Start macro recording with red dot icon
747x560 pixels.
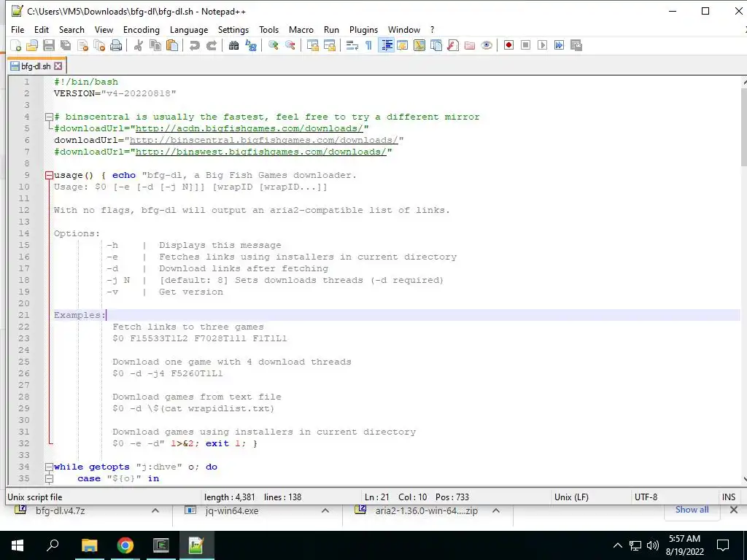tap(508, 45)
